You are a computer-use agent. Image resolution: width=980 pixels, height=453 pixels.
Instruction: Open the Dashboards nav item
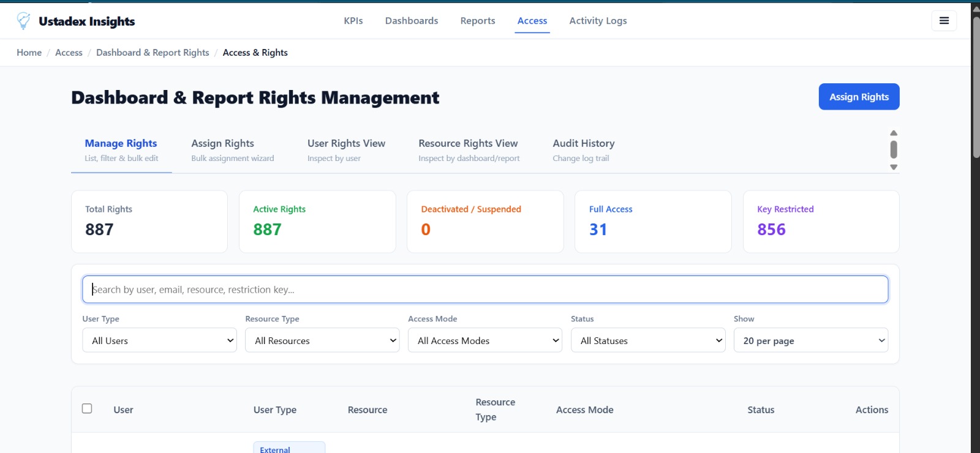412,21
